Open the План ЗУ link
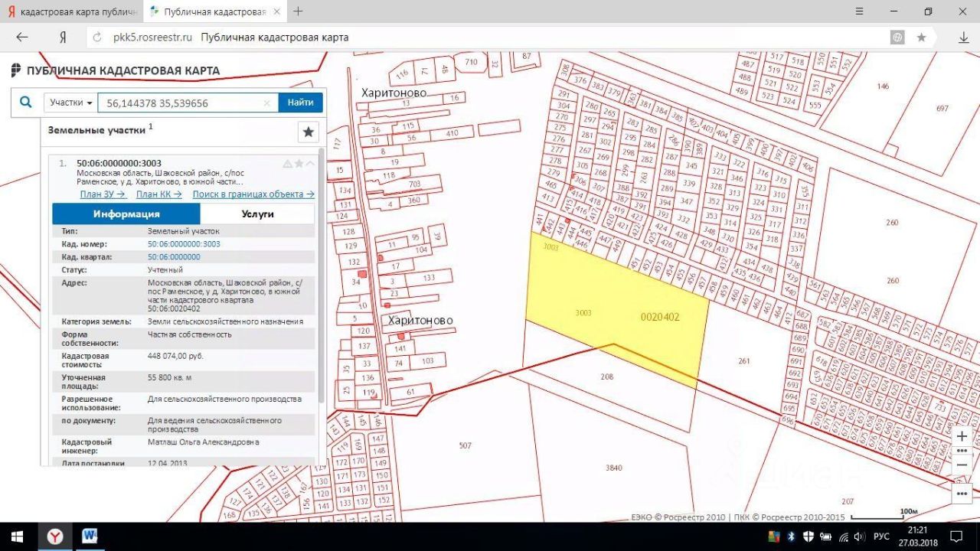 [x=103, y=194]
